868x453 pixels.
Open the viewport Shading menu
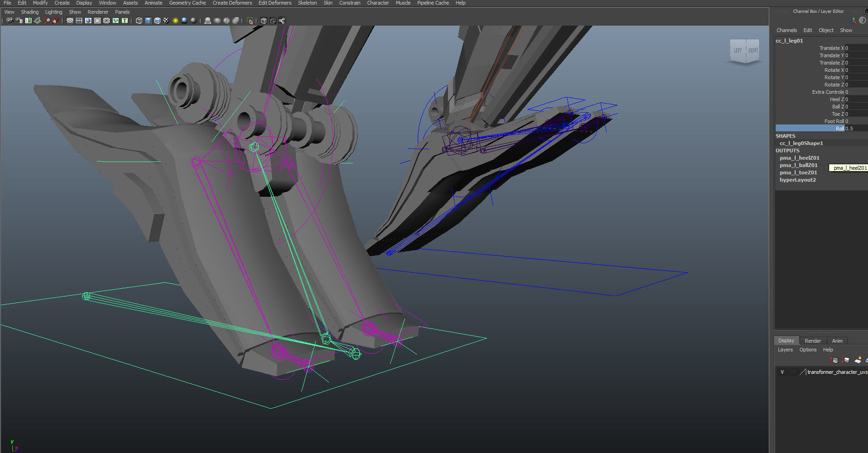pyautogui.click(x=30, y=12)
